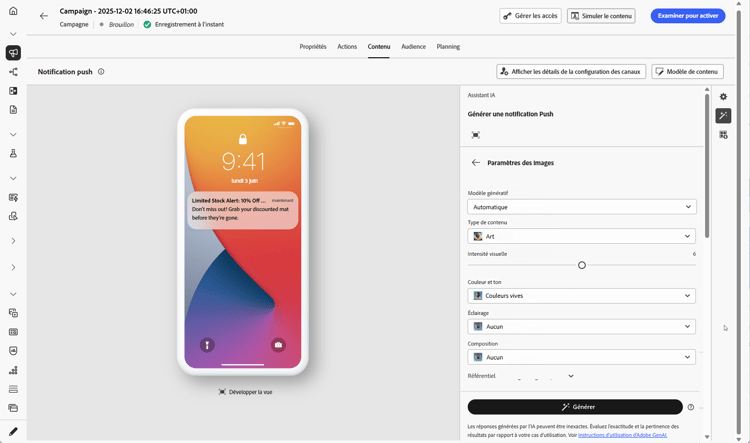This screenshot has width=750, height=443.
Task: Open Modèle génératif Automatique dropdown
Action: coord(582,207)
